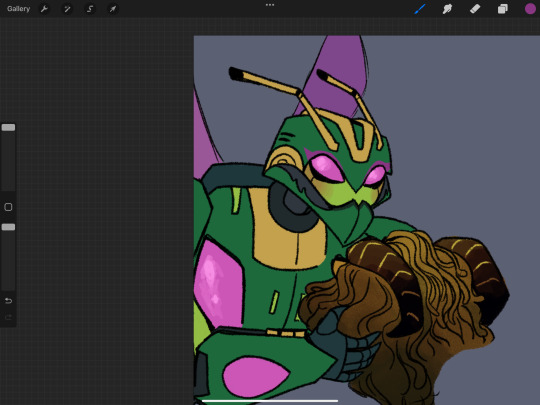Open the Adjustments magic wand menu
Screen dimensions: 540x405
(x=67, y=9)
